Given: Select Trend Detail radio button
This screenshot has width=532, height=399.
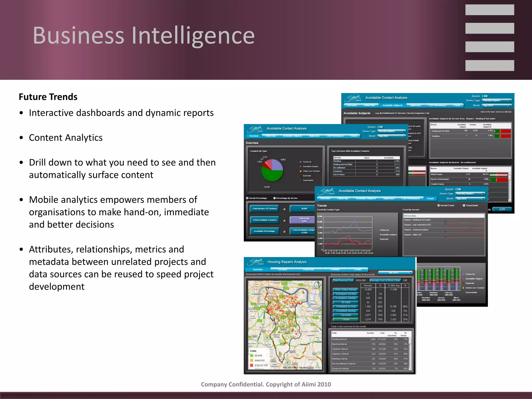Looking at the screenshot, I should point(464,205).
